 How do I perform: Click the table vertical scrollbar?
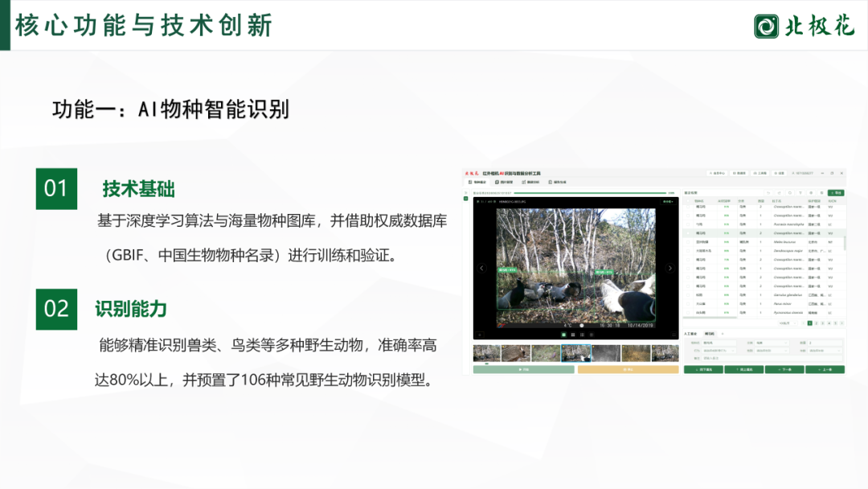[x=845, y=243]
